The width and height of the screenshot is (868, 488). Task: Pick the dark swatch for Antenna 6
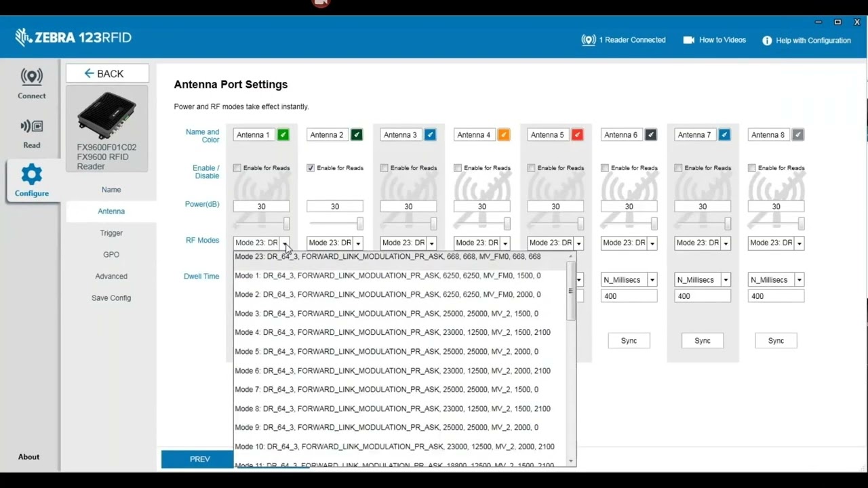tap(651, 135)
